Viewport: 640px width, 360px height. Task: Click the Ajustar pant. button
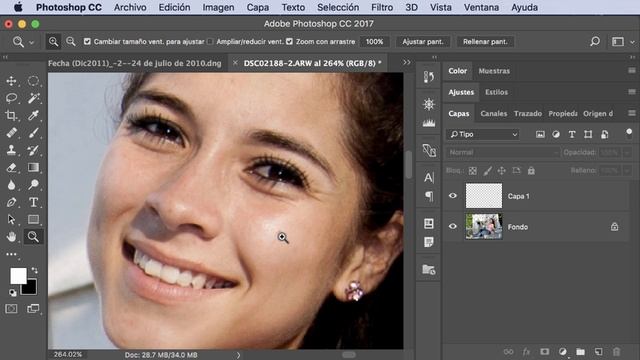423,42
